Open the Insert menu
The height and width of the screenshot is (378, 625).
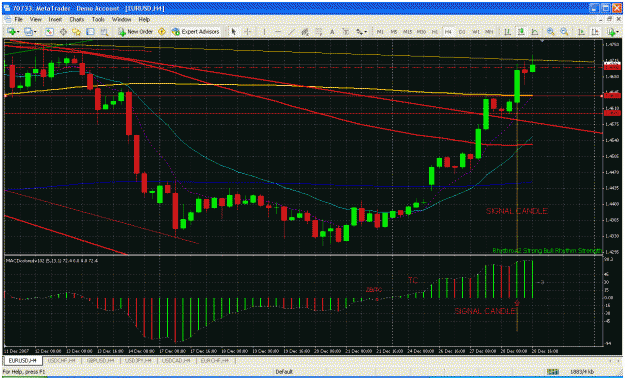(55, 19)
